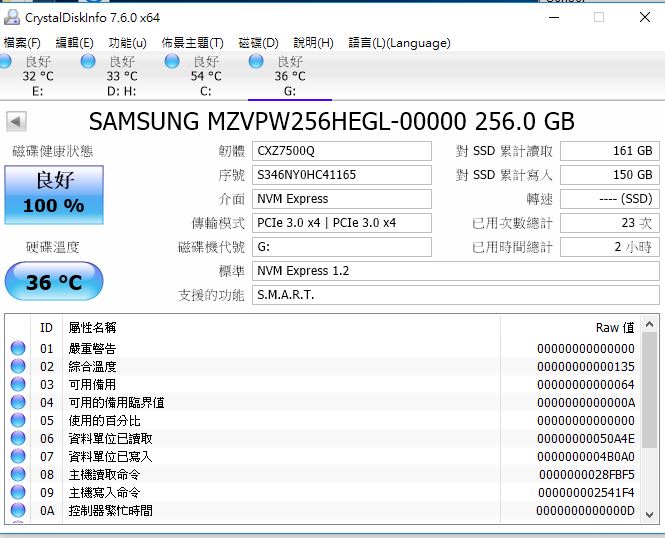The image size is (665, 538).
Task: Select the G: drive tab at 36 °C
Action: click(290, 76)
